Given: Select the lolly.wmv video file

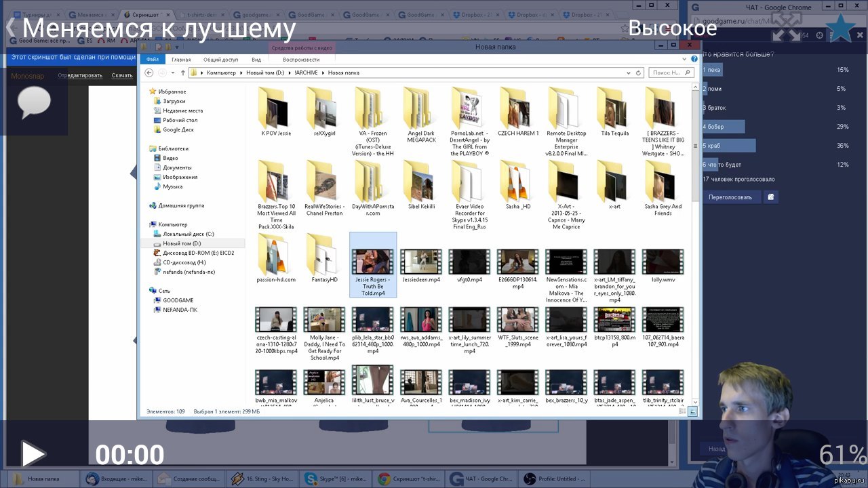Looking at the screenshot, I should [663, 266].
